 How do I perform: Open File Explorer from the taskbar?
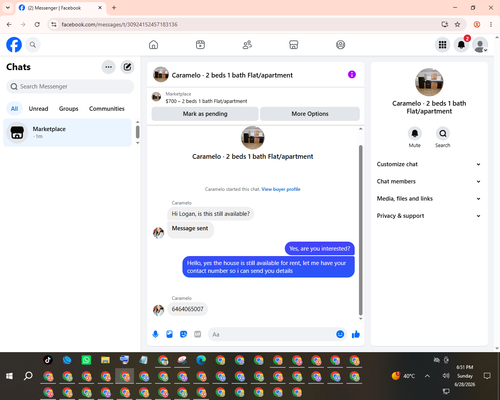(x=105, y=360)
